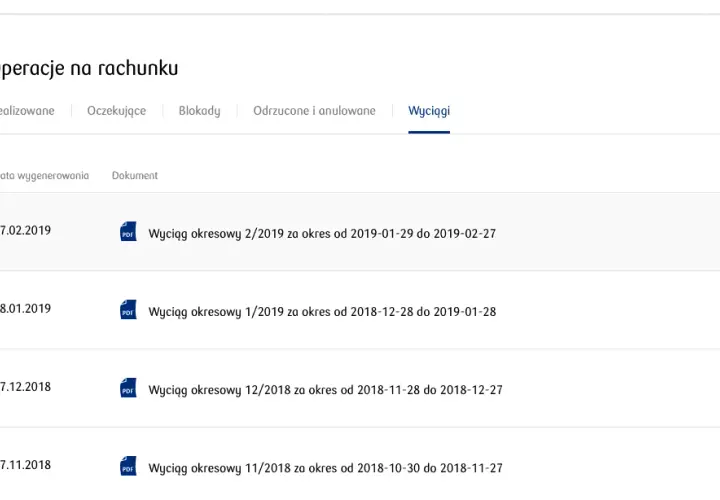Go to the Oczekujące tab
The width and height of the screenshot is (720, 500).
[x=116, y=111]
